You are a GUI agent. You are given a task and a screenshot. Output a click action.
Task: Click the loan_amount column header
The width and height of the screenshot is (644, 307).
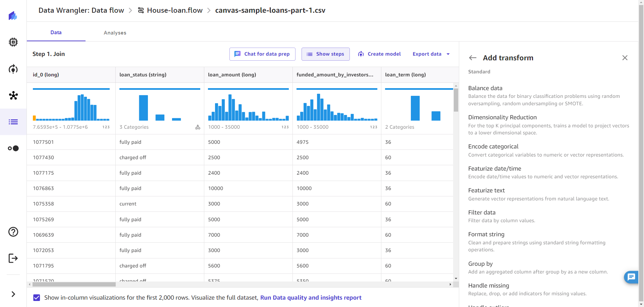232,75
